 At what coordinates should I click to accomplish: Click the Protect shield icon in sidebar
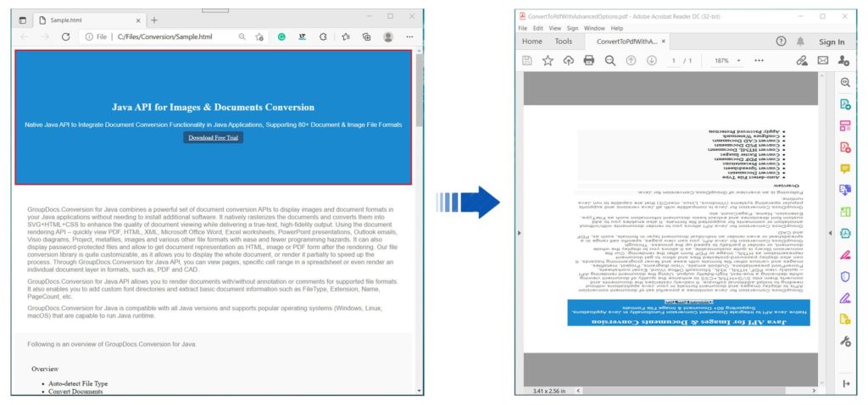click(x=844, y=276)
